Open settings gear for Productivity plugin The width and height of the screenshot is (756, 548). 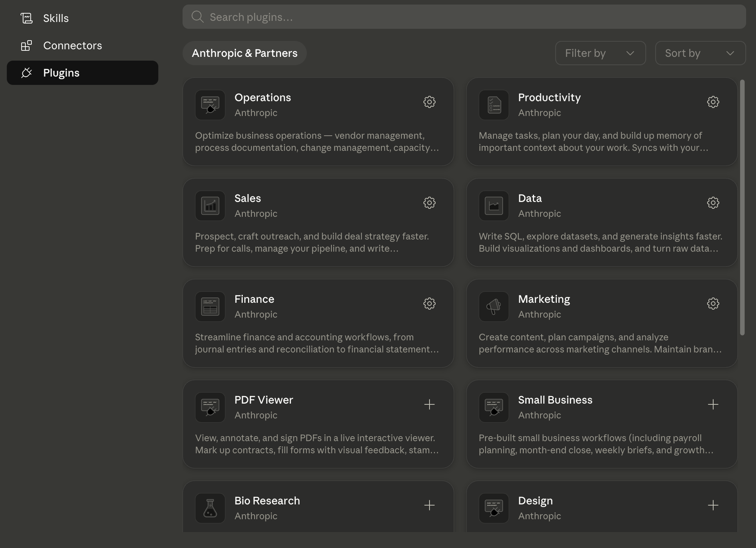(x=713, y=102)
